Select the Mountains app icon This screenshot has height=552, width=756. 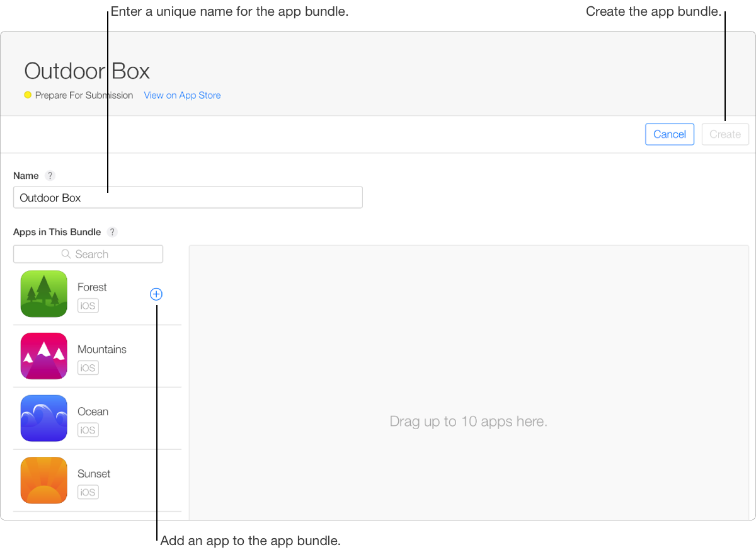[43, 355]
